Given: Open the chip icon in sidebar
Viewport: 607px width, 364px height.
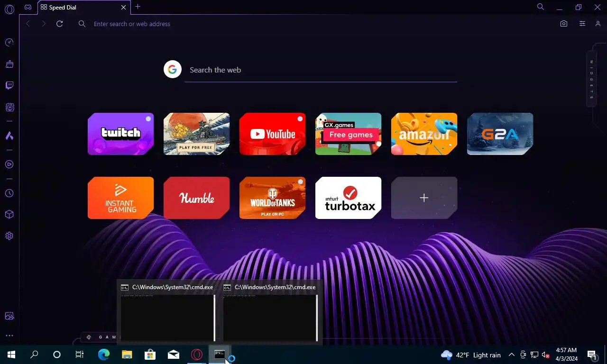Looking at the screenshot, I should 9,108.
